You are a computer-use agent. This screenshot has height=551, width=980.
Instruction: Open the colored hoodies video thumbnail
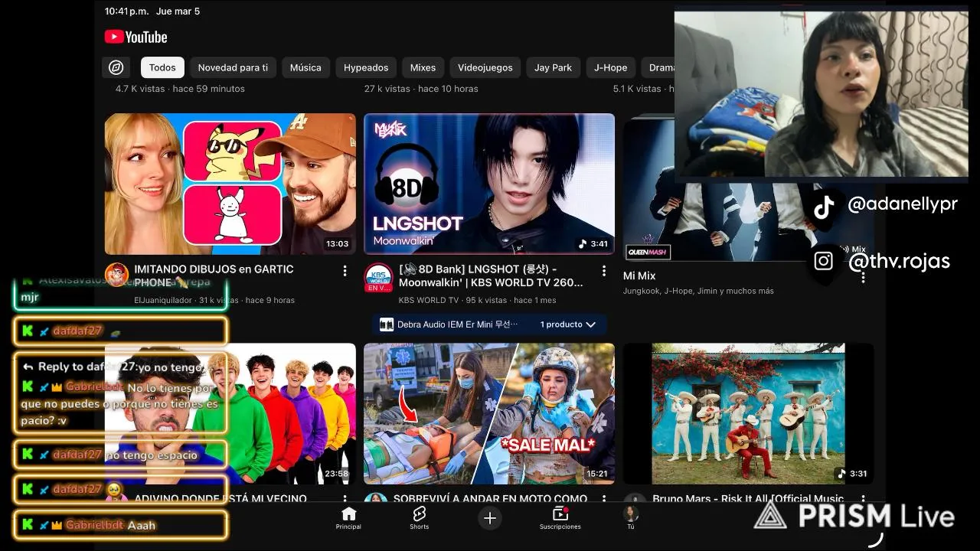click(230, 413)
